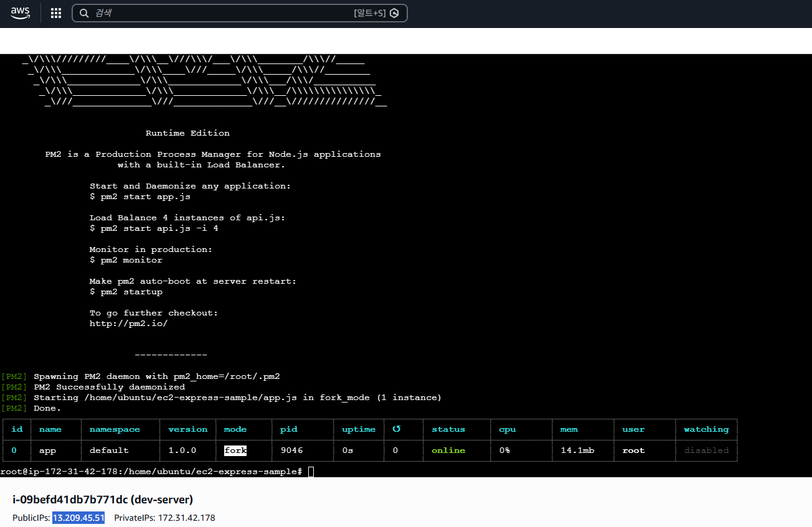This screenshot has height=527, width=812.
Task: Click the private IP 172.31.42.178
Action: click(x=186, y=518)
